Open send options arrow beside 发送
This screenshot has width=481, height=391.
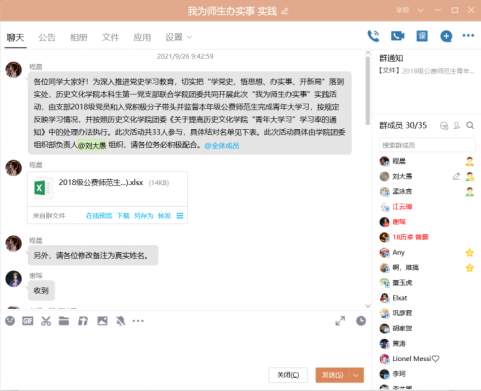tap(356, 375)
